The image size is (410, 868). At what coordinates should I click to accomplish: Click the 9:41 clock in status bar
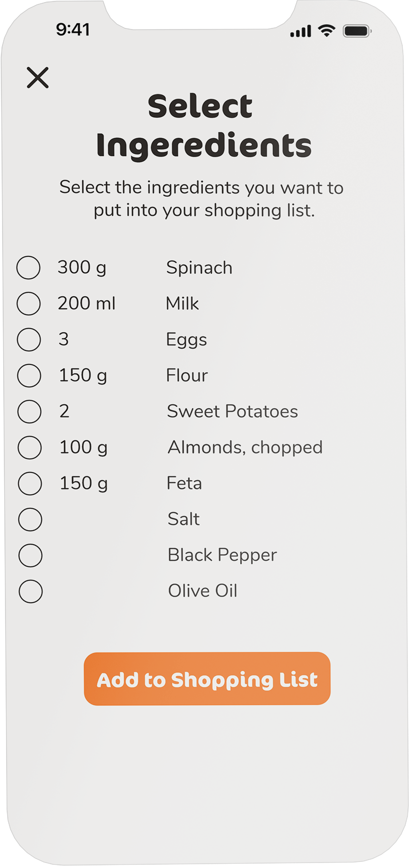72,30
